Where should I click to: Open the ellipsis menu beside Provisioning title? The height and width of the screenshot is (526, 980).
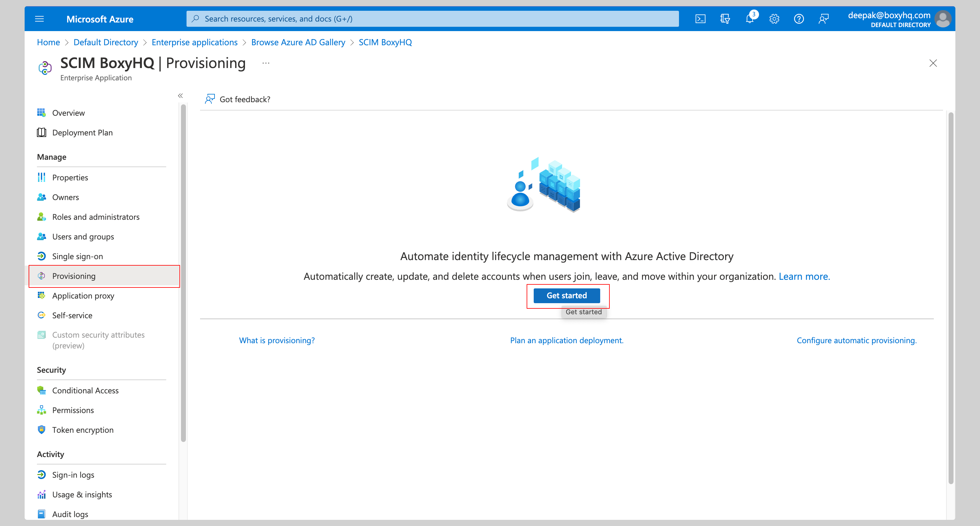tap(266, 63)
